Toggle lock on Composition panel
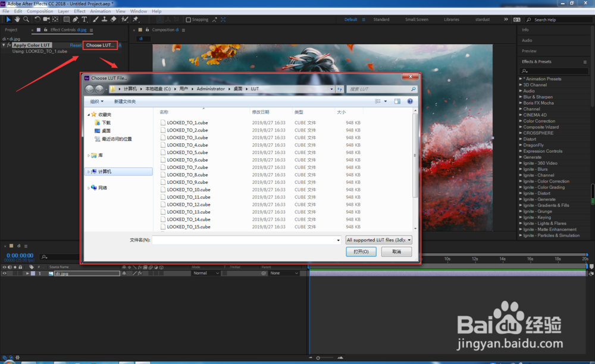This screenshot has width=595, height=364. click(x=147, y=30)
